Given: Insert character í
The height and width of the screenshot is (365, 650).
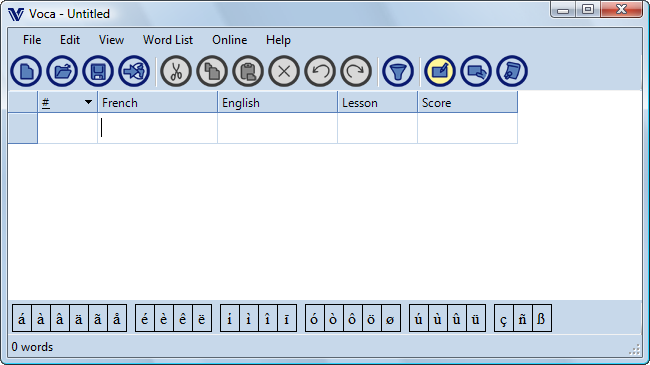Looking at the screenshot, I should coord(230,319).
